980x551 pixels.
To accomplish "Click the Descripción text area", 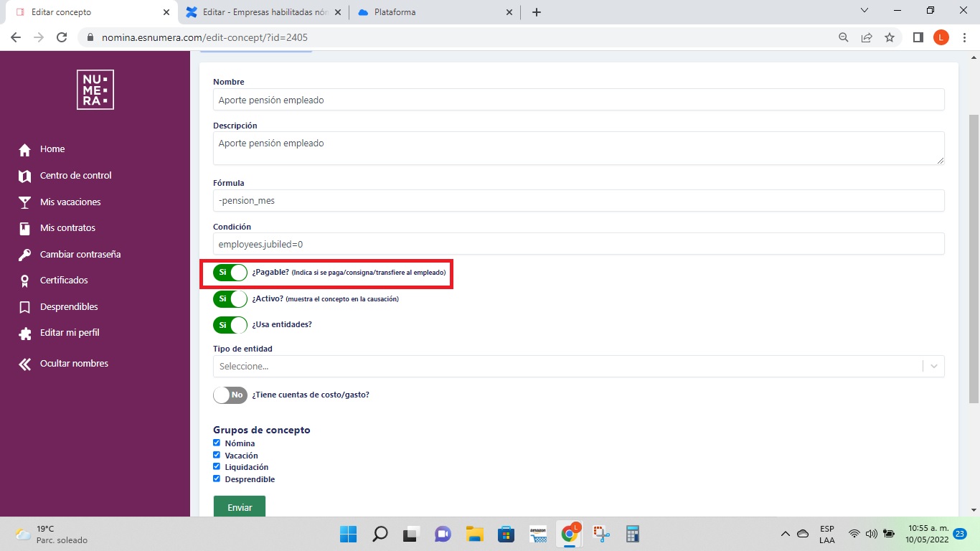I will click(578, 149).
